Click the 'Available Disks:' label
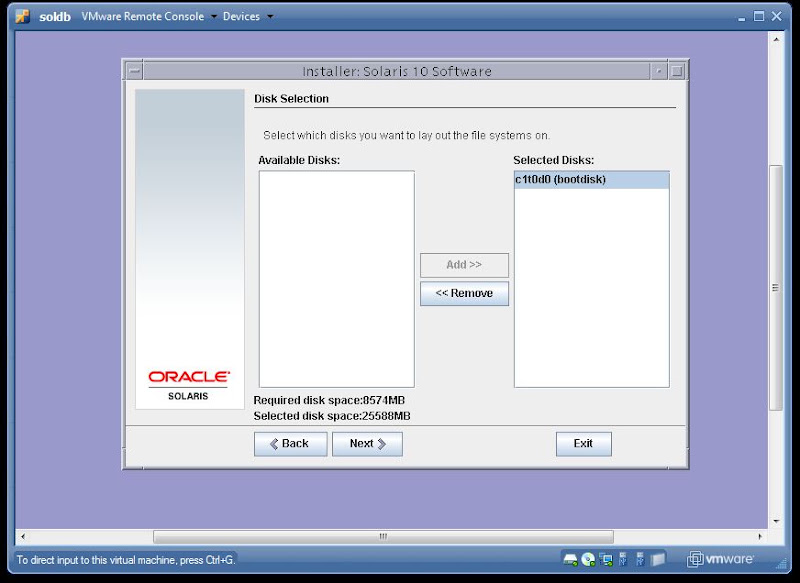Image resolution: width=800 pixels, height=583 pixels. (x=299, y=160)
